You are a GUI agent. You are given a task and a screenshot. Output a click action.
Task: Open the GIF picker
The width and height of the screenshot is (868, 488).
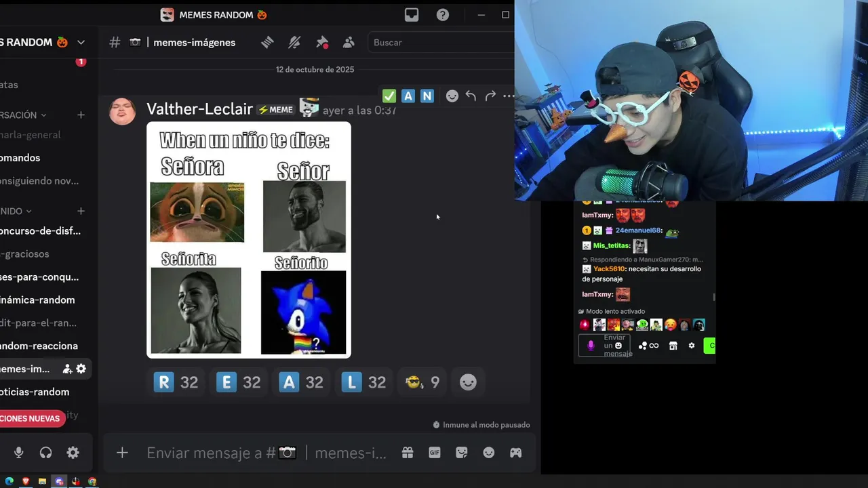pyautogui.click(x=435, y=453)
